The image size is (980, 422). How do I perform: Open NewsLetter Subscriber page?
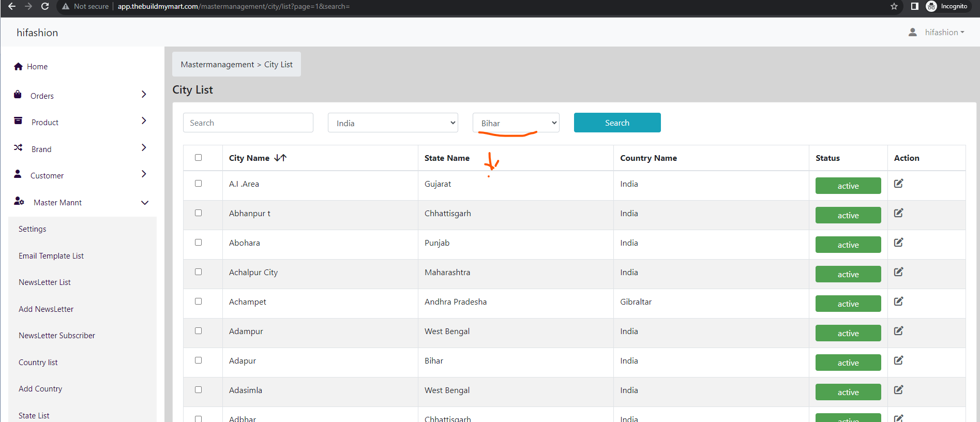57,336
